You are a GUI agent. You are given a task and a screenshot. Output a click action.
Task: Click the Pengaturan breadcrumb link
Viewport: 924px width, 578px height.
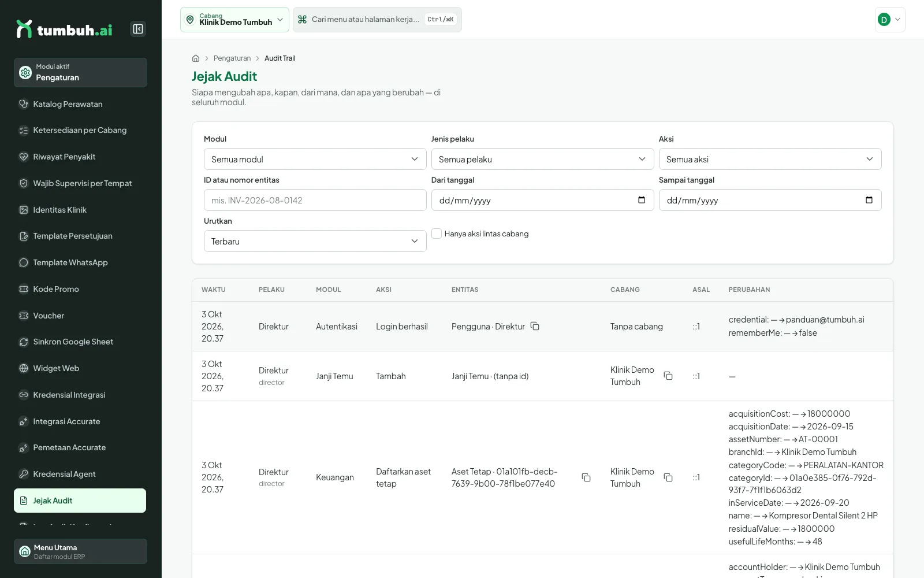point(232,58)
